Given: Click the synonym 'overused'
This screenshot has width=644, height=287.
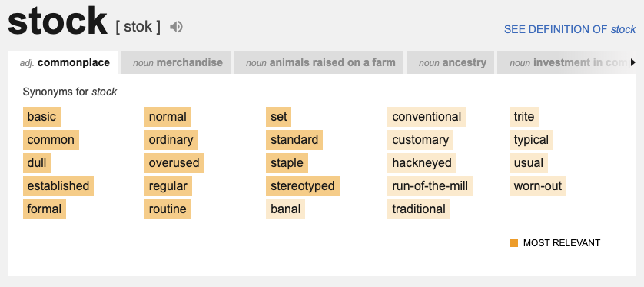Looking at the screenshot, I should (x=174, y=163).
